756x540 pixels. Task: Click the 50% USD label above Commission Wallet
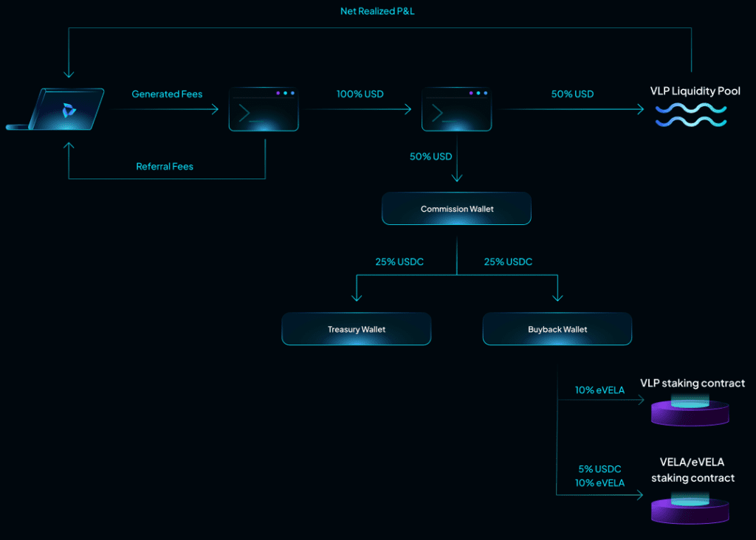coord(430,156)
